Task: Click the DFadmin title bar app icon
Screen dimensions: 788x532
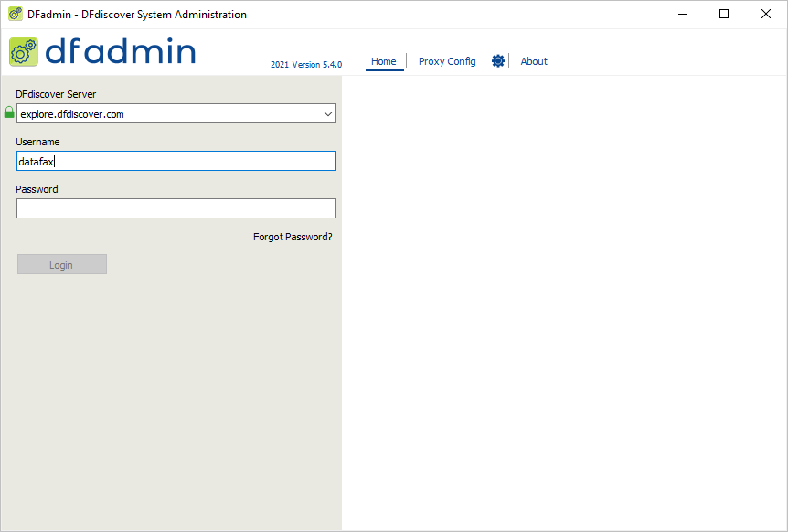Action: click(16, 14)
